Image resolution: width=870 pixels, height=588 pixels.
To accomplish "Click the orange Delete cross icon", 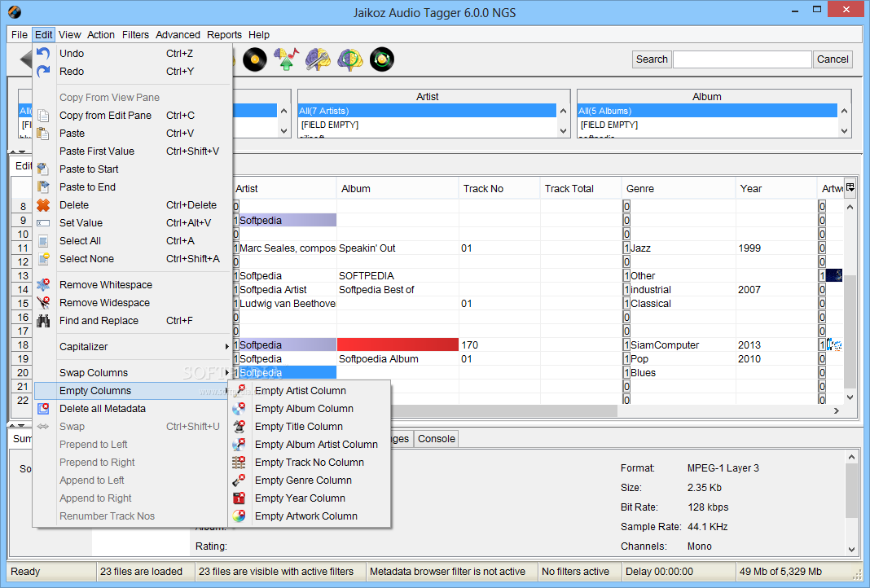I will (43, 205).
